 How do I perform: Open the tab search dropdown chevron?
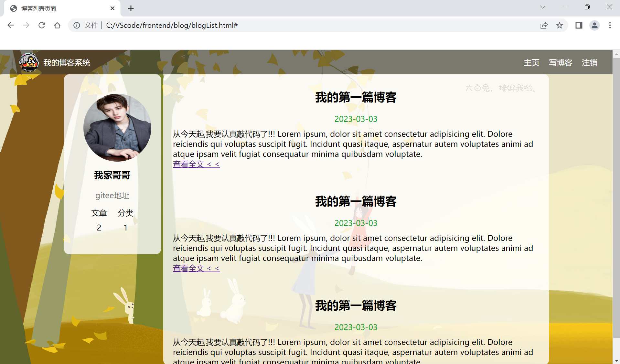543,7
